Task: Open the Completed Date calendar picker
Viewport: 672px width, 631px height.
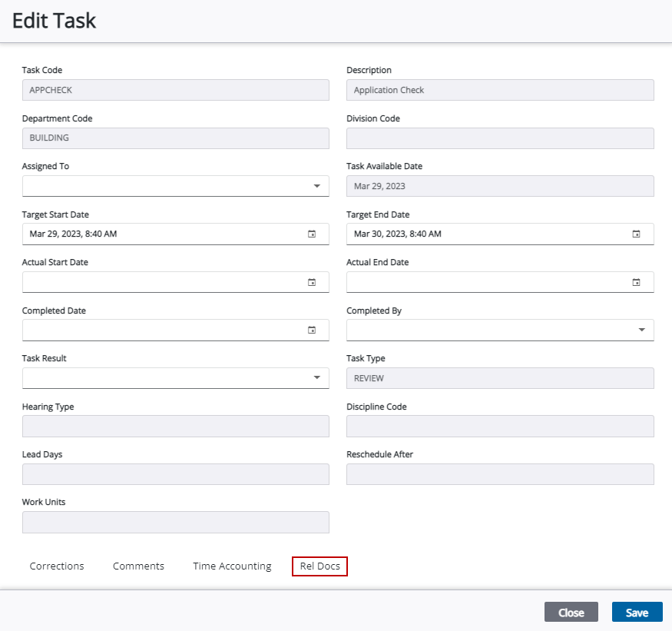Action: [312, 330]
